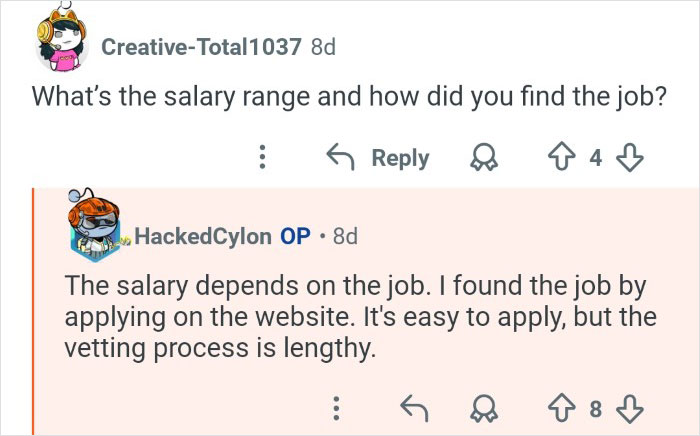Open three-dot options for HackedCylon's reply
The width and height of the screenshot is (700, 436).
(337, 407)
